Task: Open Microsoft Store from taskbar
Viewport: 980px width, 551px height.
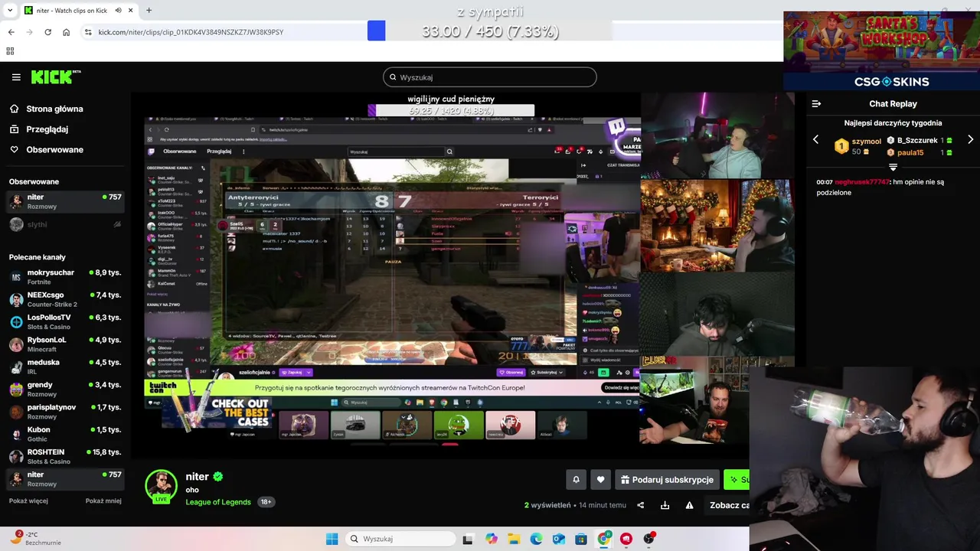Action: 581,539
